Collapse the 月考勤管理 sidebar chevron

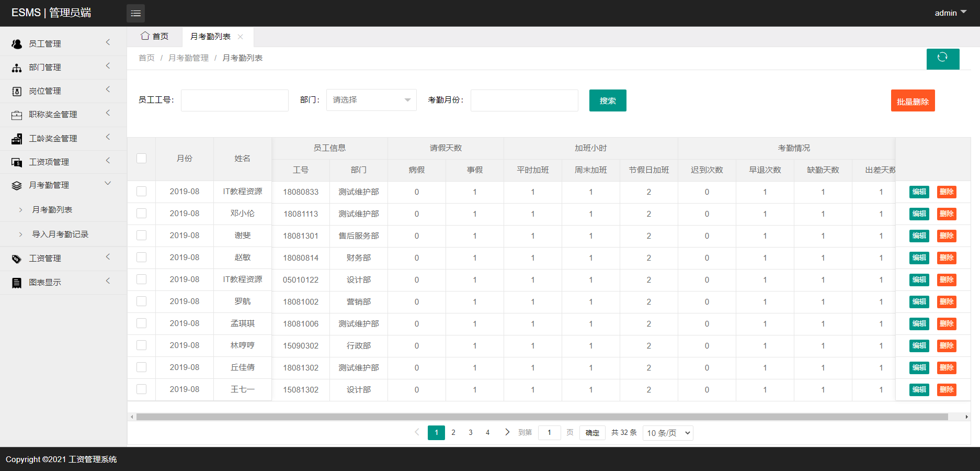[x=108, y=184]
